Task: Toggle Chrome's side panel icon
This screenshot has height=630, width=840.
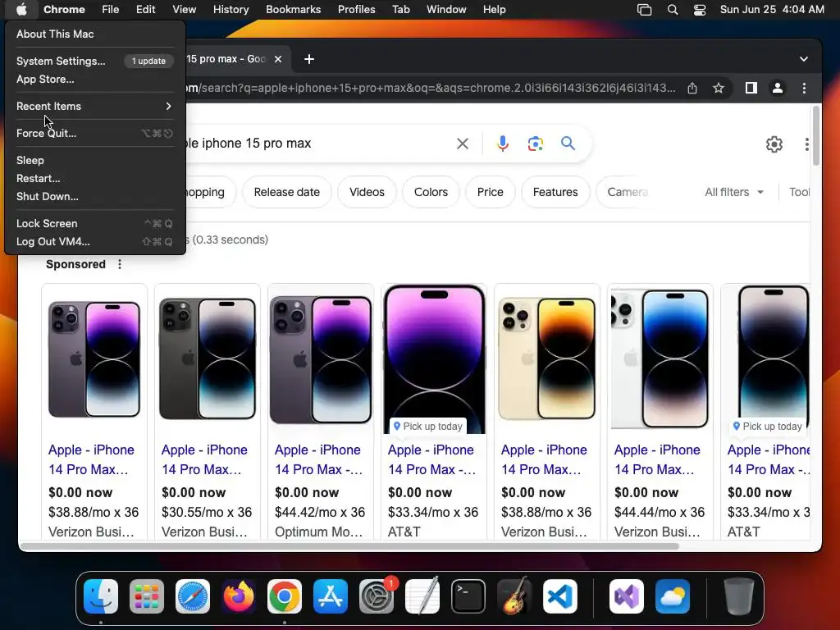Action: point(751,88)
